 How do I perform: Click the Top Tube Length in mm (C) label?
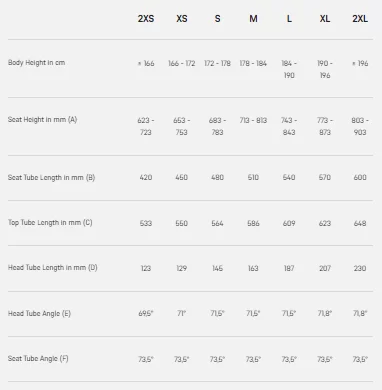point(50,222)
